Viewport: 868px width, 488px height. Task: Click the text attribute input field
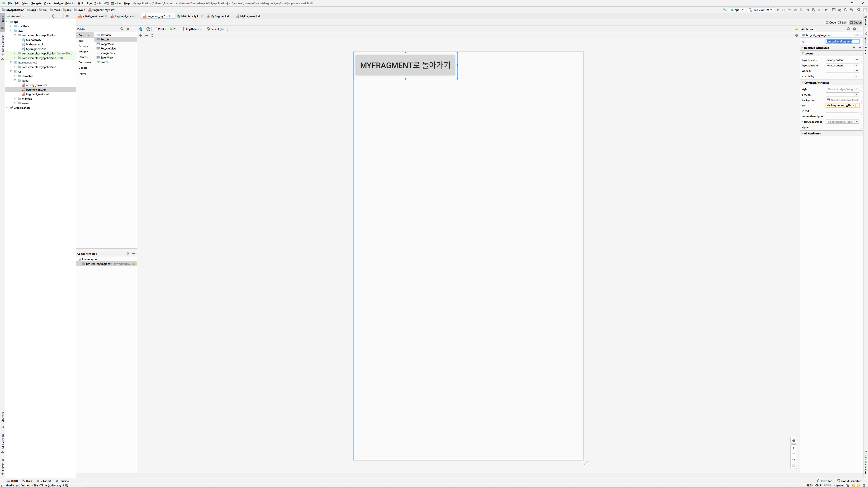(x=842, y=106)
